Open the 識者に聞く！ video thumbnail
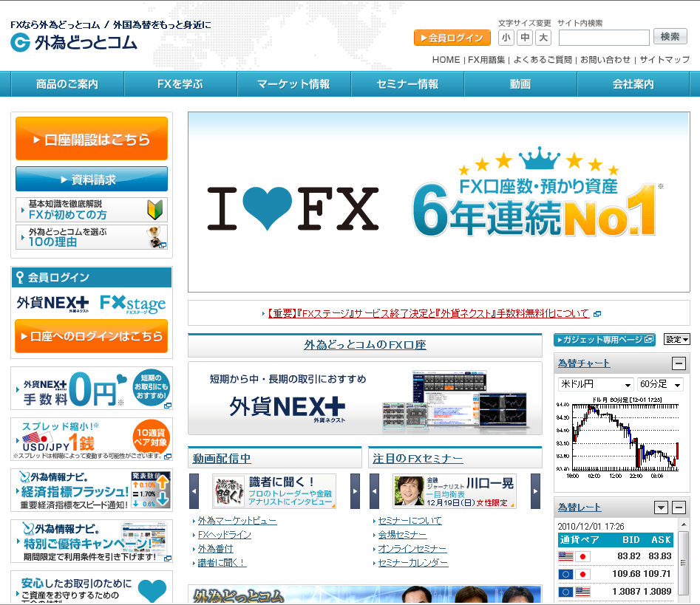700x605 pixels. point(274,491)
